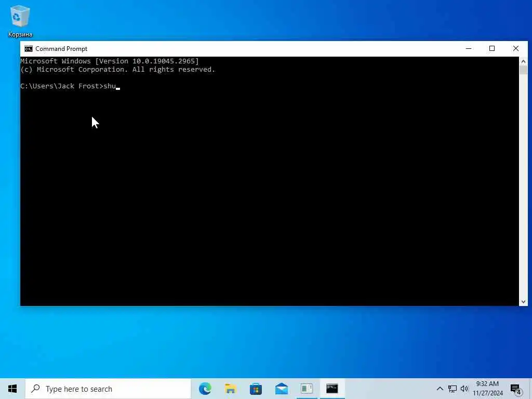
Task: Launch Microsoft Edge from the taskbar
Action: (x=205, y=389)
